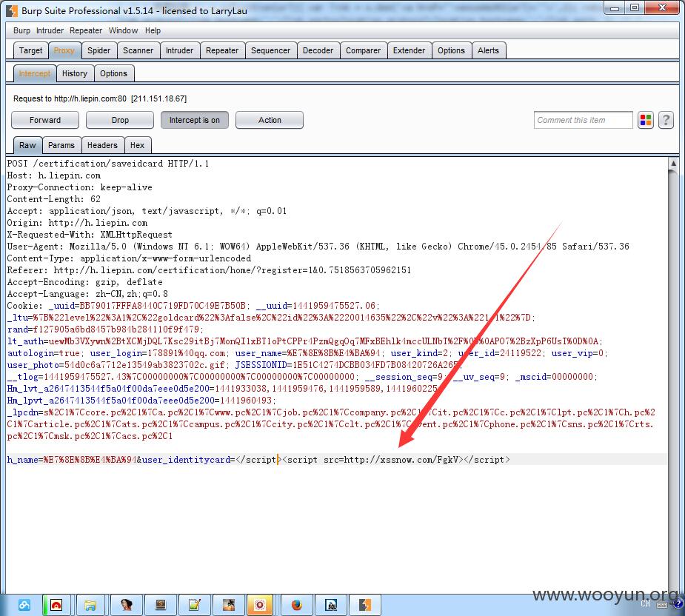Open the Help menu
685x616 pixels.
click(x=153, y=30)
